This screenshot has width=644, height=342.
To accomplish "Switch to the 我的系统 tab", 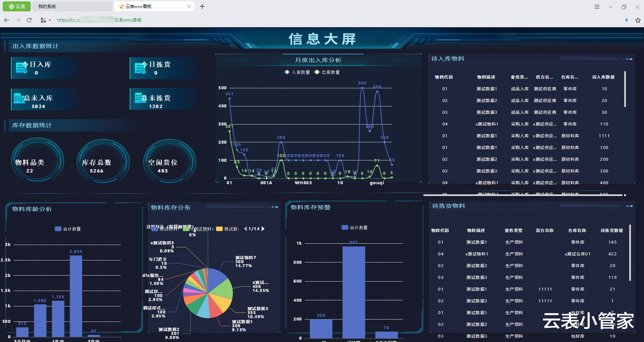I will click(x=72, y=6).
